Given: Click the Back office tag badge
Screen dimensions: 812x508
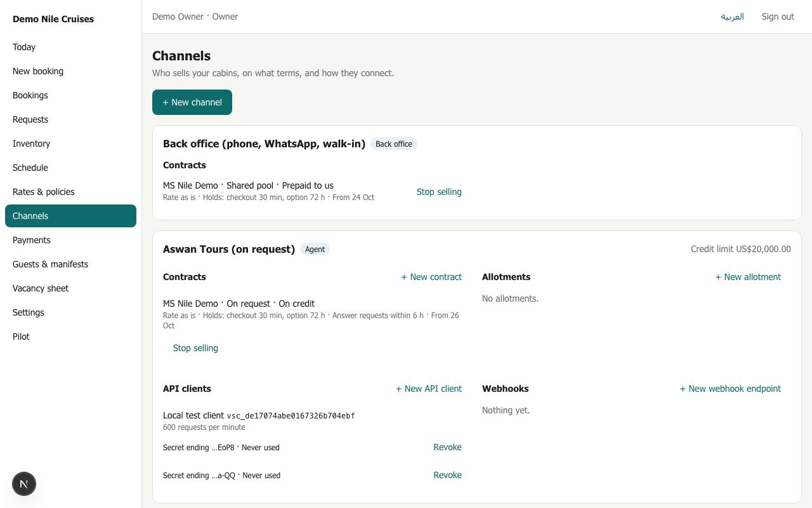Looking at the screenshot, I should pyautogui.click(x=394, y=144).
